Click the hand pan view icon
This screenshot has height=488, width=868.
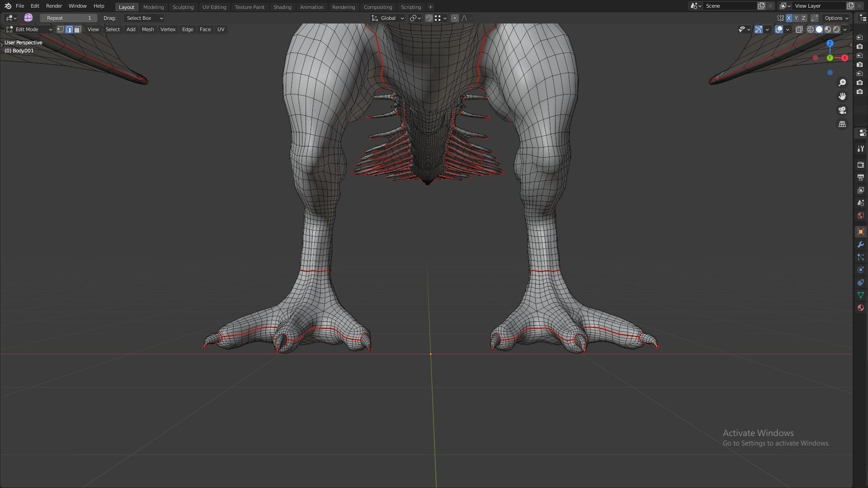842,96
